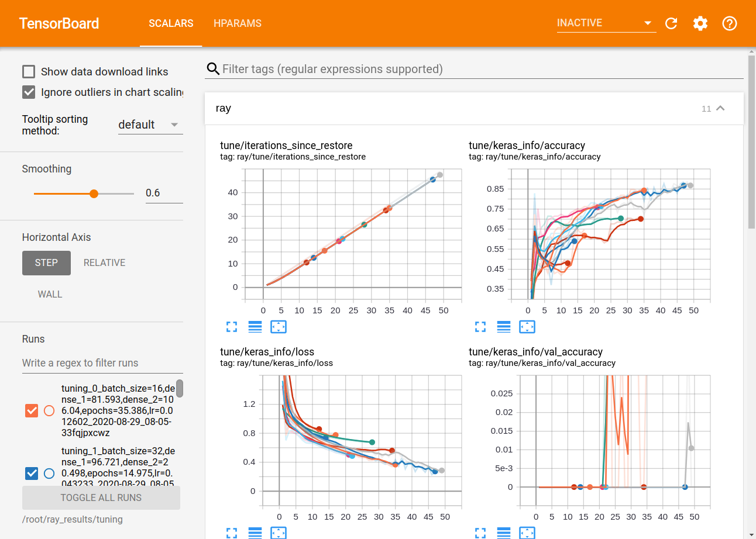Click the Smoothing slider handle
Screen dimensions: 756x539
(94, 194)
